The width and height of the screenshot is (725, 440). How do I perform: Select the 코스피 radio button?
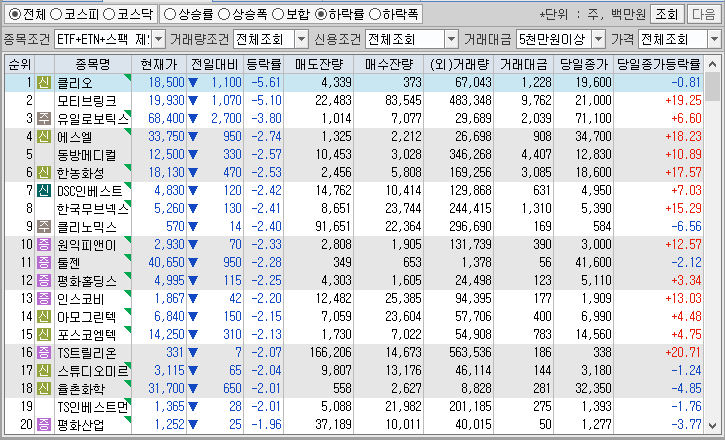pyautogui.click(x=55, y=14)
